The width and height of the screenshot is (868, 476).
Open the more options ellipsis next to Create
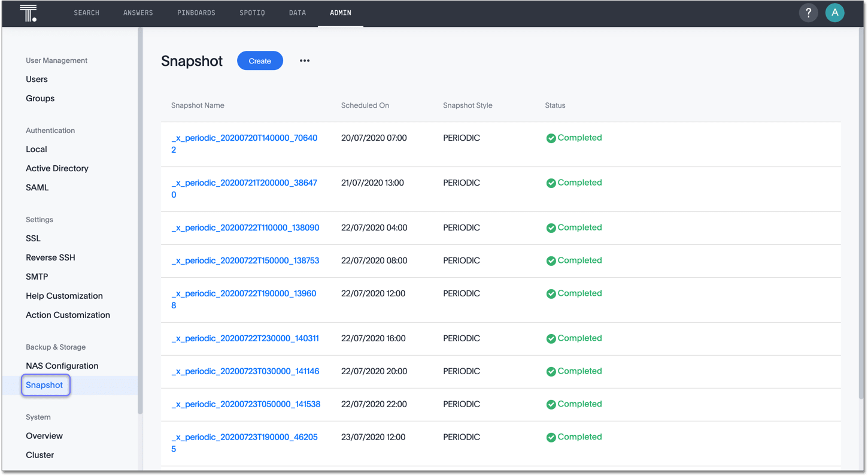[x=304, y=60]
